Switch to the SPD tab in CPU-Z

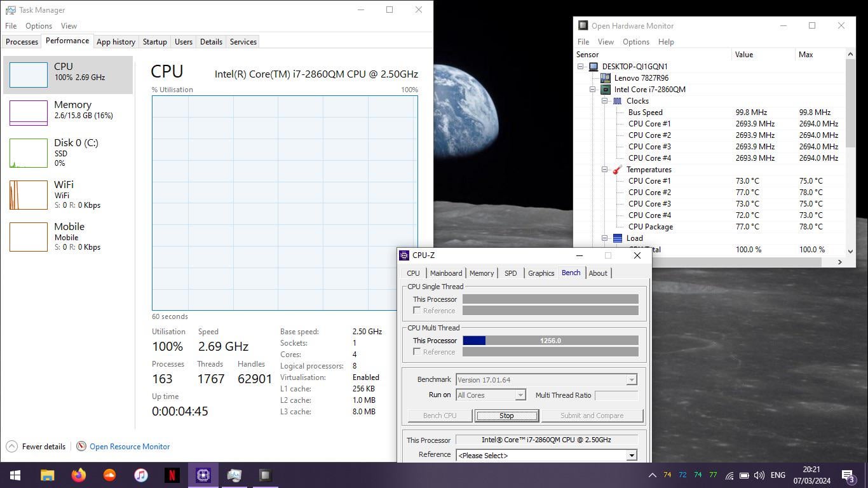(x=510, y=273)
